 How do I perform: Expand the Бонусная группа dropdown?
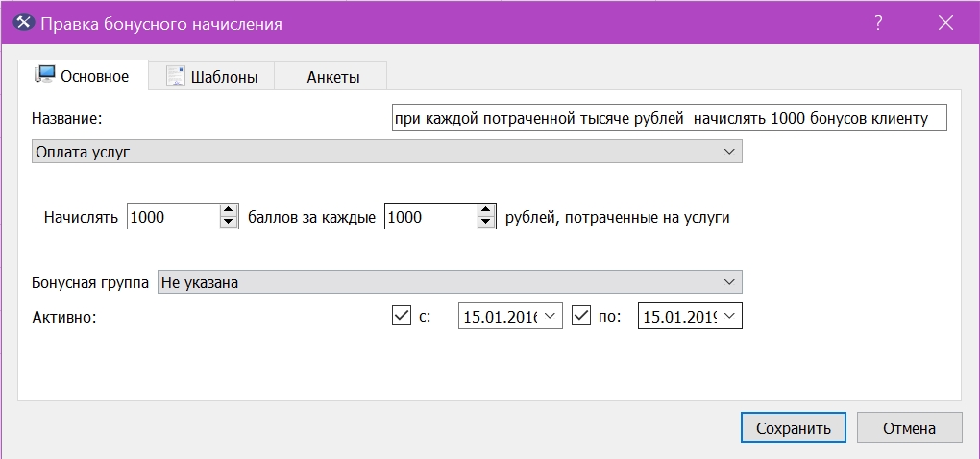coord(450,282)
